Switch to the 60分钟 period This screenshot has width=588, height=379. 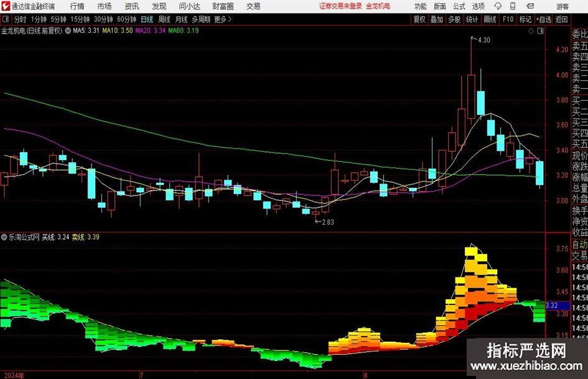[128, 19]
